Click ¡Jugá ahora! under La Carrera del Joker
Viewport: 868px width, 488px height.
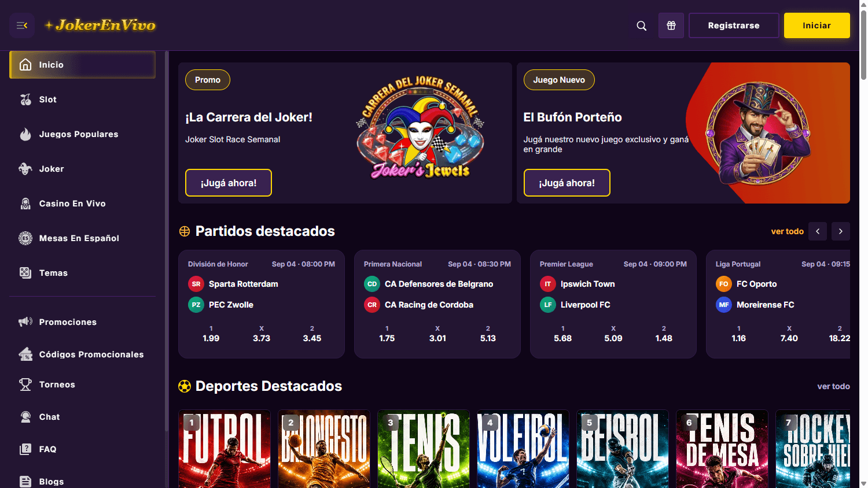coord(229,183)
